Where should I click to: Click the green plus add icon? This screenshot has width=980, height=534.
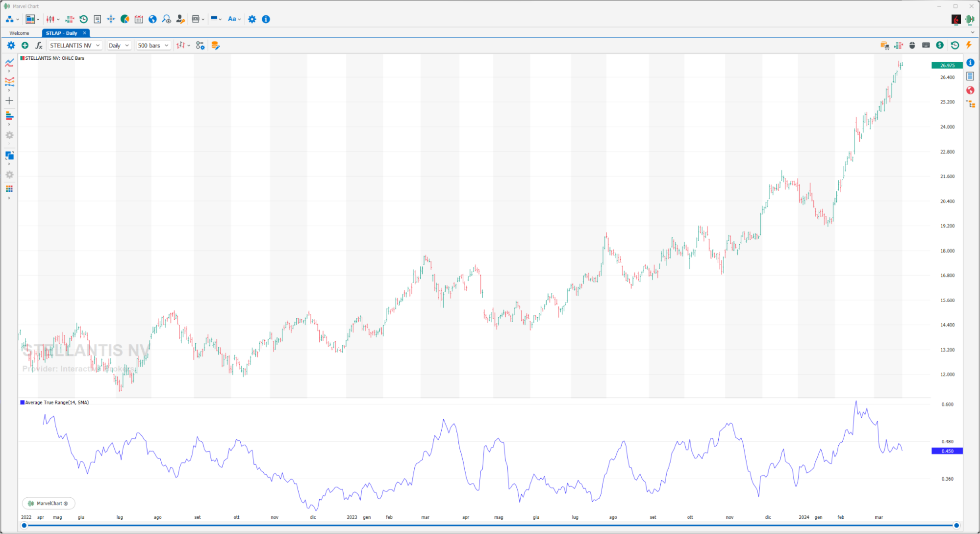click(x=25, y=46)
